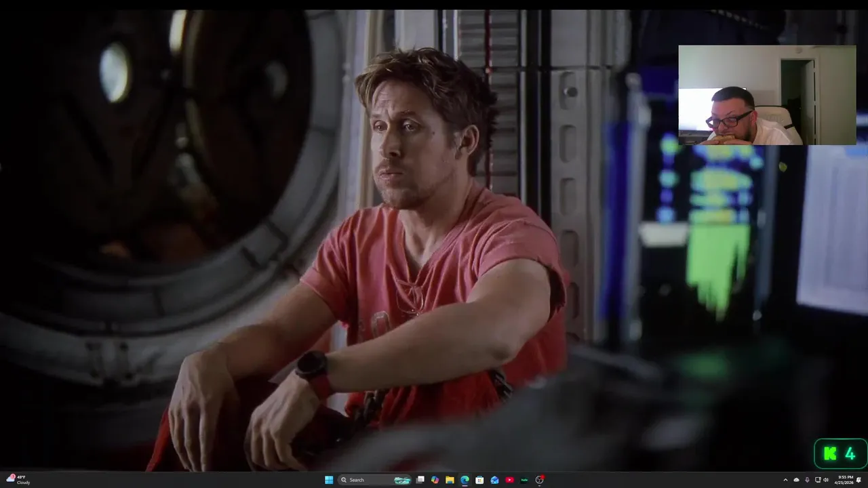Open Task View from the taskbar

[x=420, y=480]
